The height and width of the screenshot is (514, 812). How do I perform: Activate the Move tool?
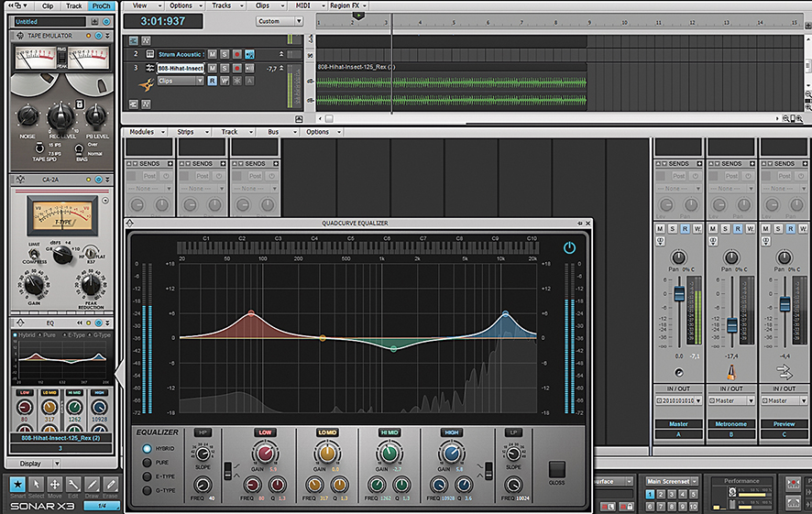click(54, 485)
